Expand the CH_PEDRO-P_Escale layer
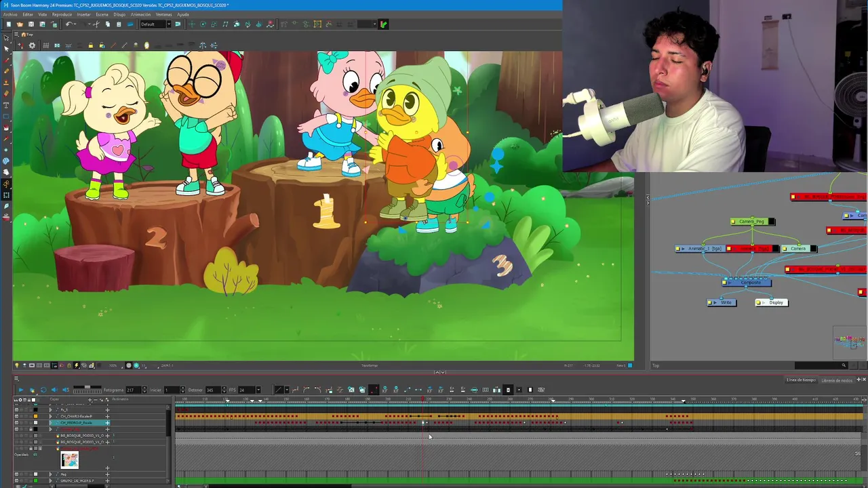 click(50, 423)
